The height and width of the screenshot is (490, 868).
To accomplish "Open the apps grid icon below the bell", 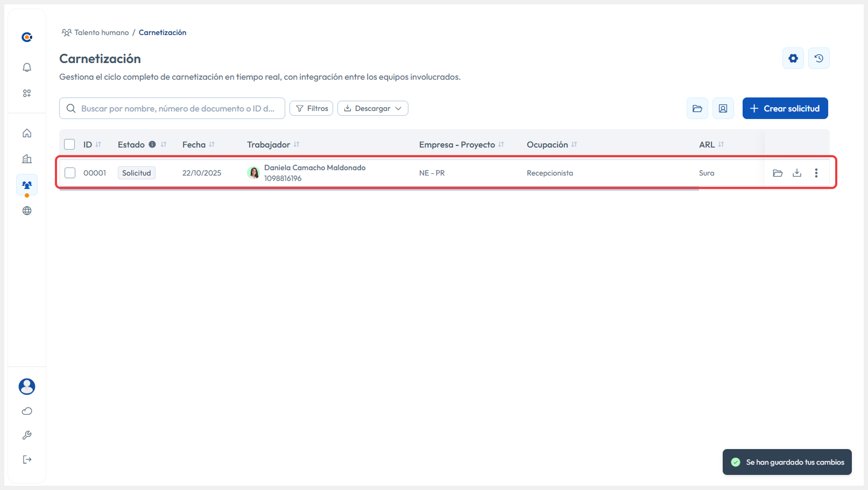I will (x=26, y=93).
